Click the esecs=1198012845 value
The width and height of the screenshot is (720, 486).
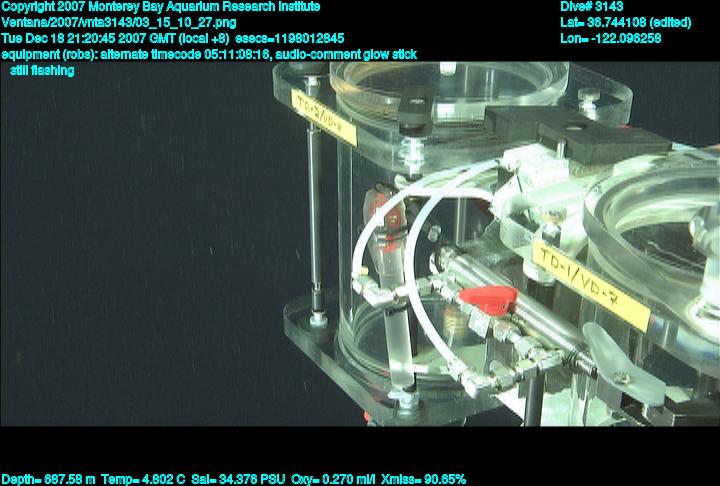[x=290, y=38]
